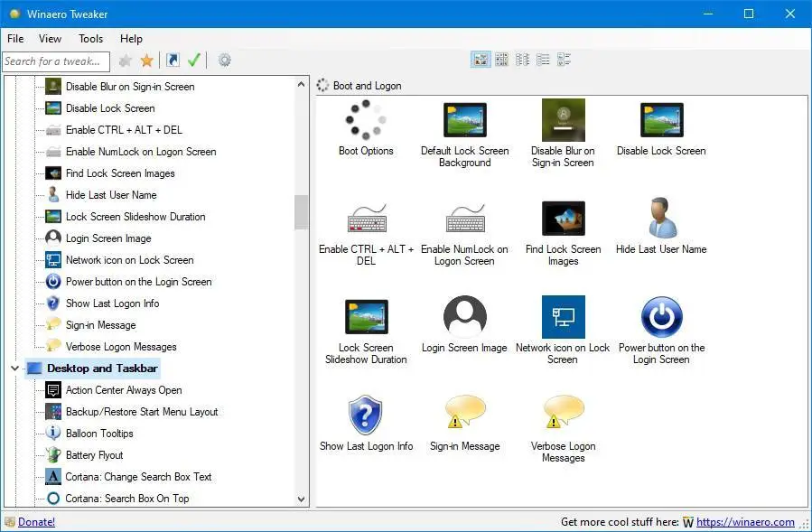
Task: Switch to the fifth view mode icon
Action: (564, 60)
